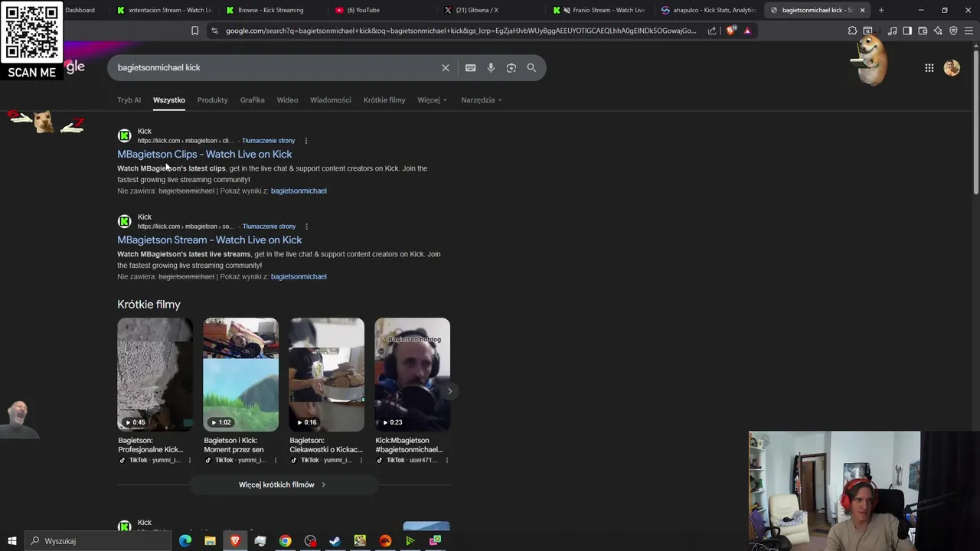Expand the Narzędzia tools dropdown

tap(482, 100)
